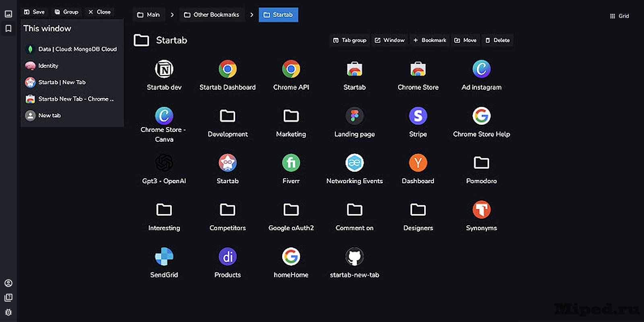The height and width of the screenshot is (322, 644).
Task: Open the Designers folder
Action: coord(418,217)
